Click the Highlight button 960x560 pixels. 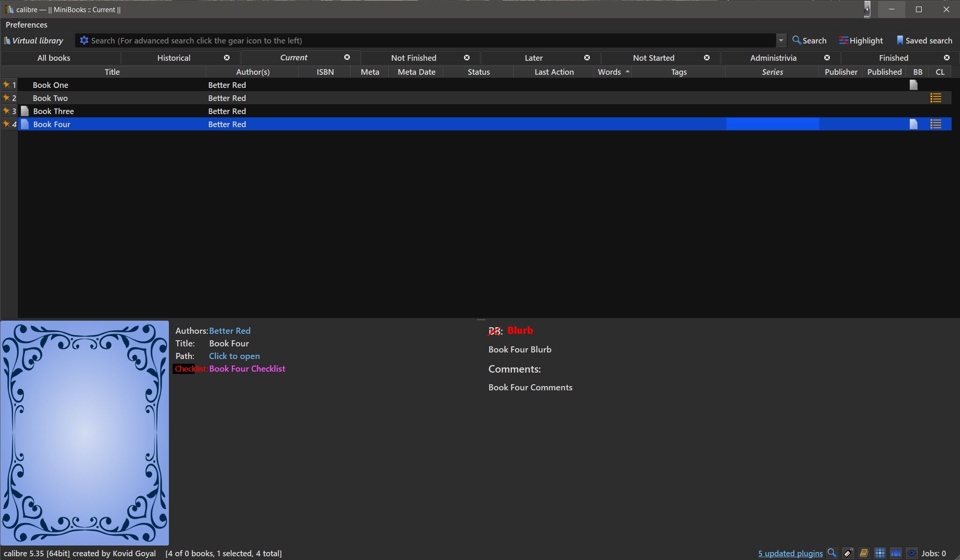pyautogui.click(x=861, y=41)
